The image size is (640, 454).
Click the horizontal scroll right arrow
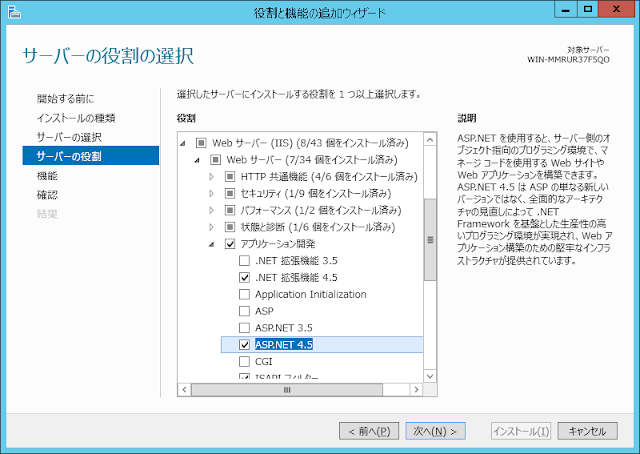(x=416, y=389)
